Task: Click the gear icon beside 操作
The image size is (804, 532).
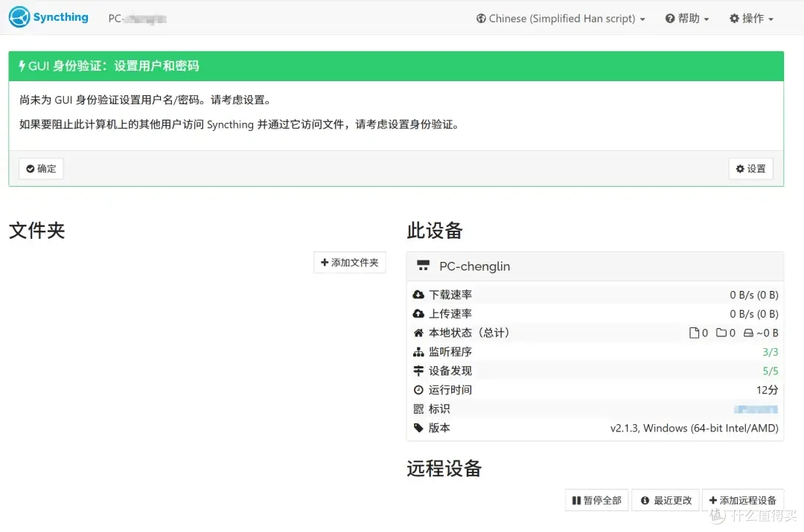Action: (734, 19)
